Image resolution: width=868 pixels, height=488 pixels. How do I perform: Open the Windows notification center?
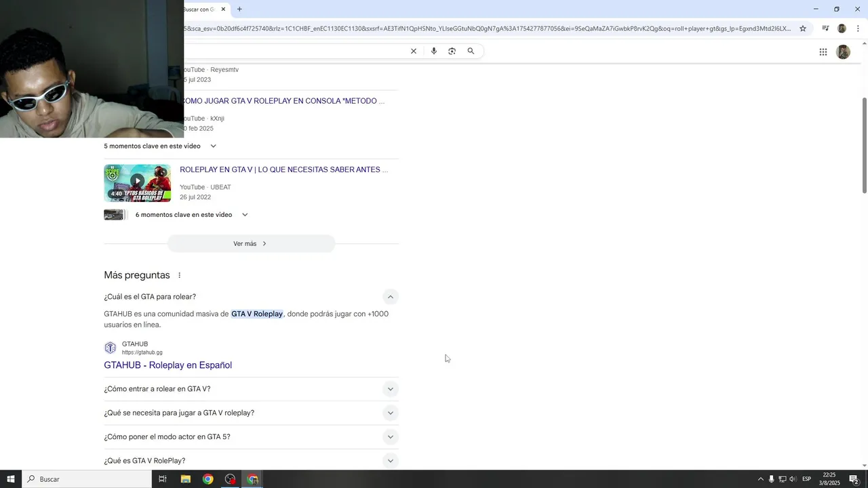[x=854, y=479]
